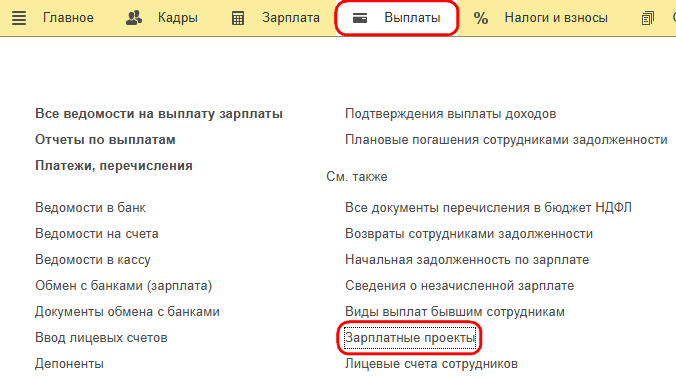Image resolution: width=676 pixels, height=380 pixels.
Task: Open Обмен с банками (зарплата)
Action: (x=124, y=286)
